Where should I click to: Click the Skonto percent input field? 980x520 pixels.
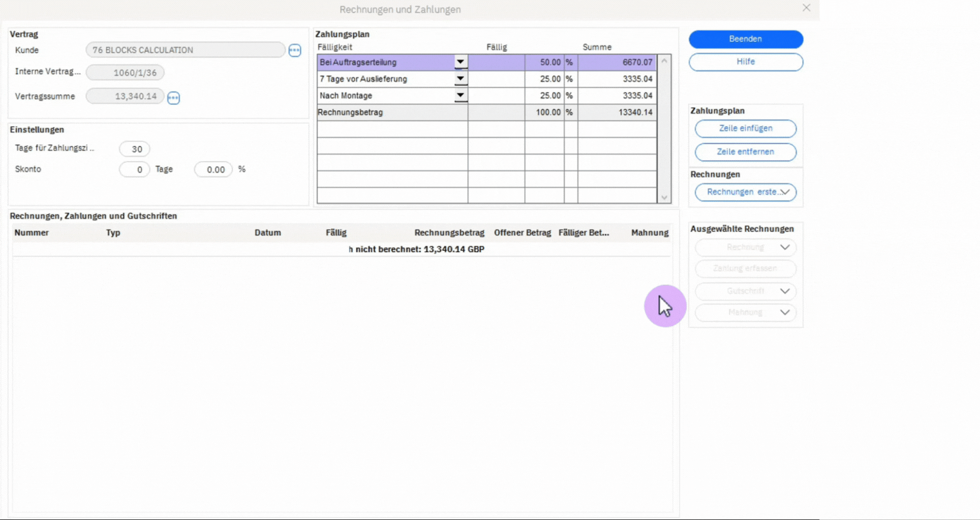213,170
